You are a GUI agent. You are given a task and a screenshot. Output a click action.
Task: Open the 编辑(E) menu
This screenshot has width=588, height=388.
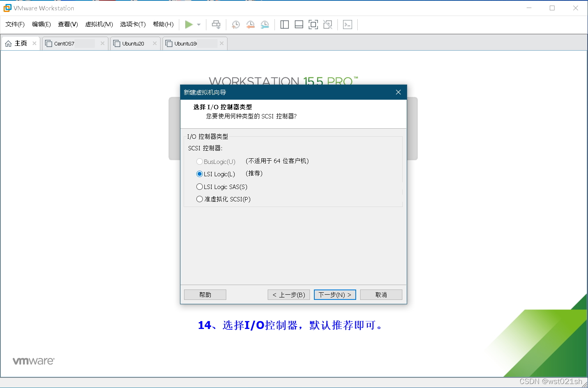[41, 24]
